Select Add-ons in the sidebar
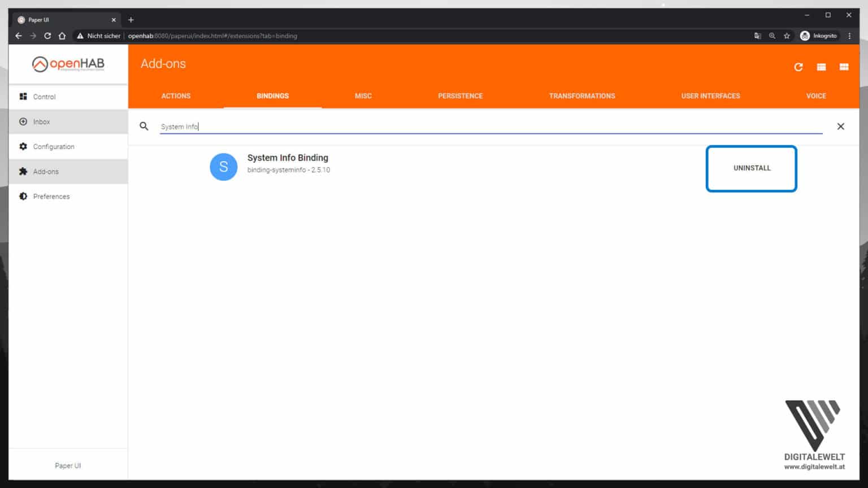This screenshot has width=868, height=488. pos(46,171)
